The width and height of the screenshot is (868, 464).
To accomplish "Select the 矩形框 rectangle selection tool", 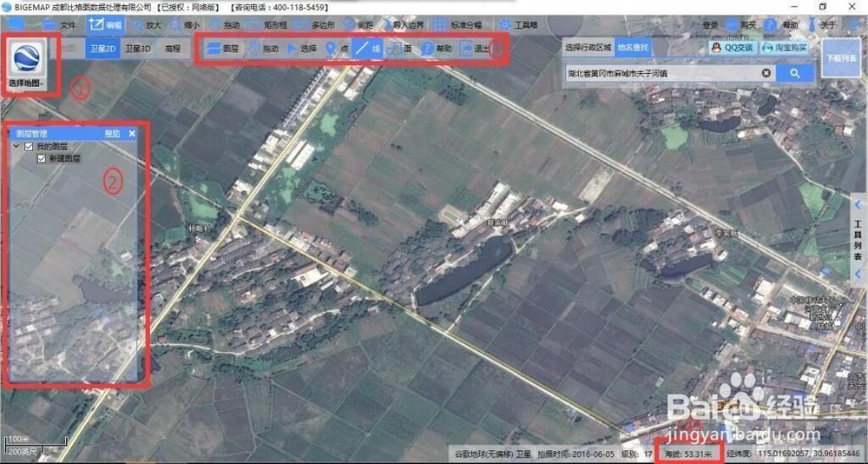I will coord(267,25).
